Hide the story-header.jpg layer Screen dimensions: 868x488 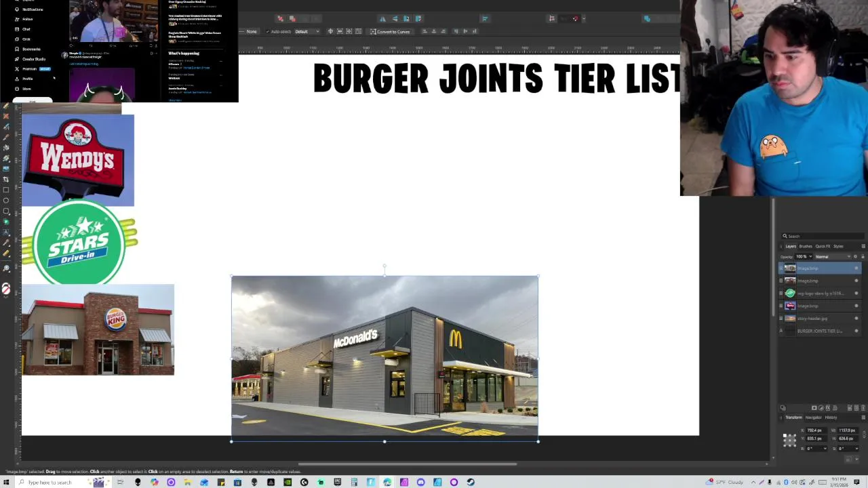856,319
